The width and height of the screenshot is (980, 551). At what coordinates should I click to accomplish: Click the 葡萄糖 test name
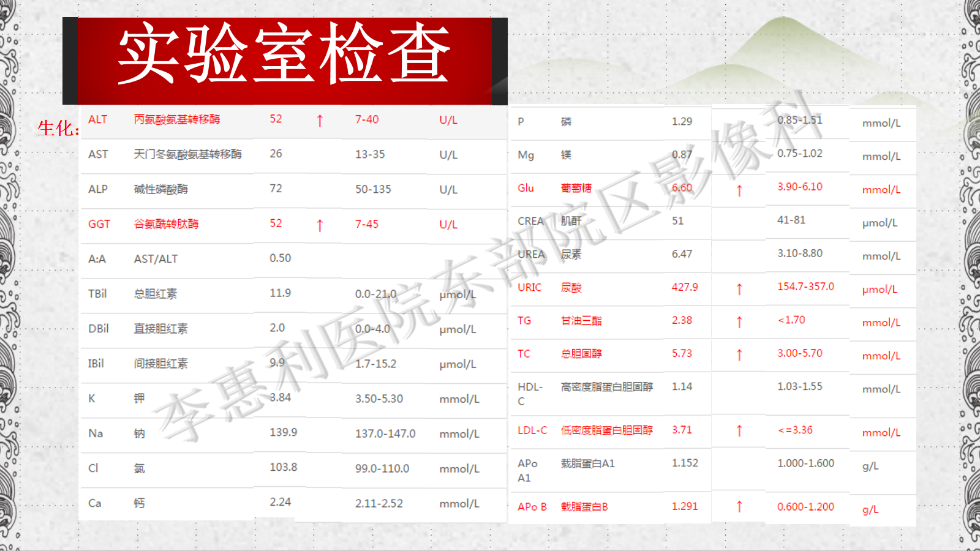[x=576, y=188]
